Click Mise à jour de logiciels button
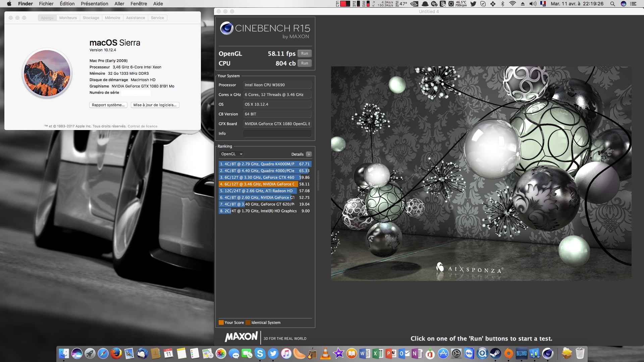 [x=155, y=105]
